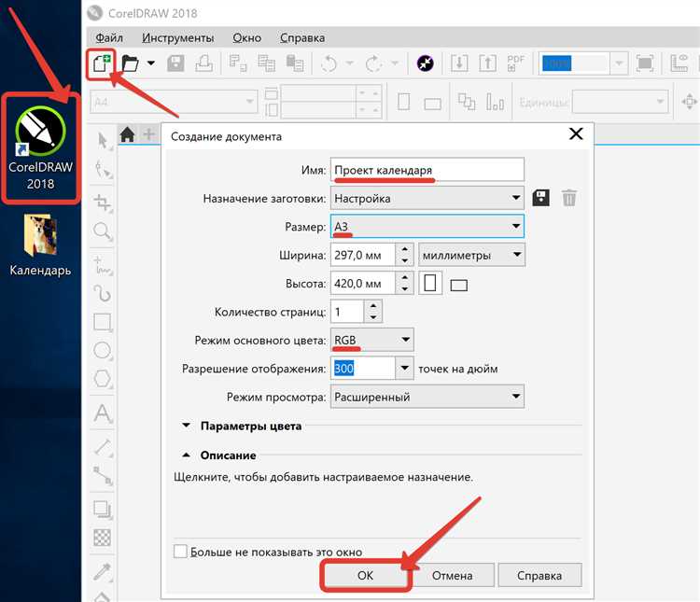The width and height of the screenshot is (700, 602).
Task: Choose portrait orientation in the dialog
Action: coord(430,283)
